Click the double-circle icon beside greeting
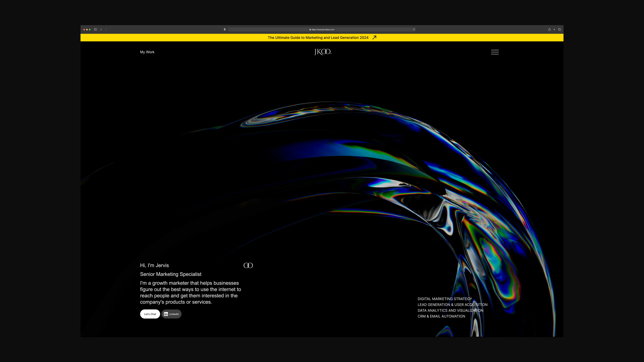644x362 pixels. point(248,265)
